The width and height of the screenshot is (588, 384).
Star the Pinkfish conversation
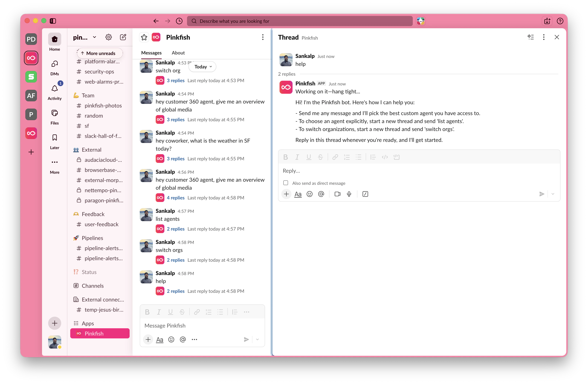pyautogui.click(x=144, y=37)
